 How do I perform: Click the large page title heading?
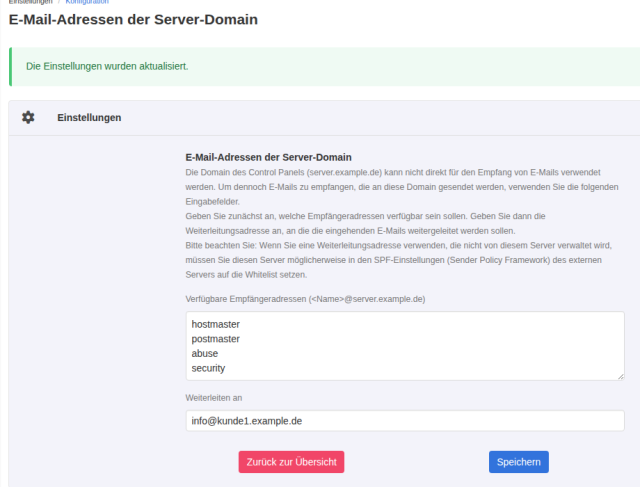coord(133,20)
